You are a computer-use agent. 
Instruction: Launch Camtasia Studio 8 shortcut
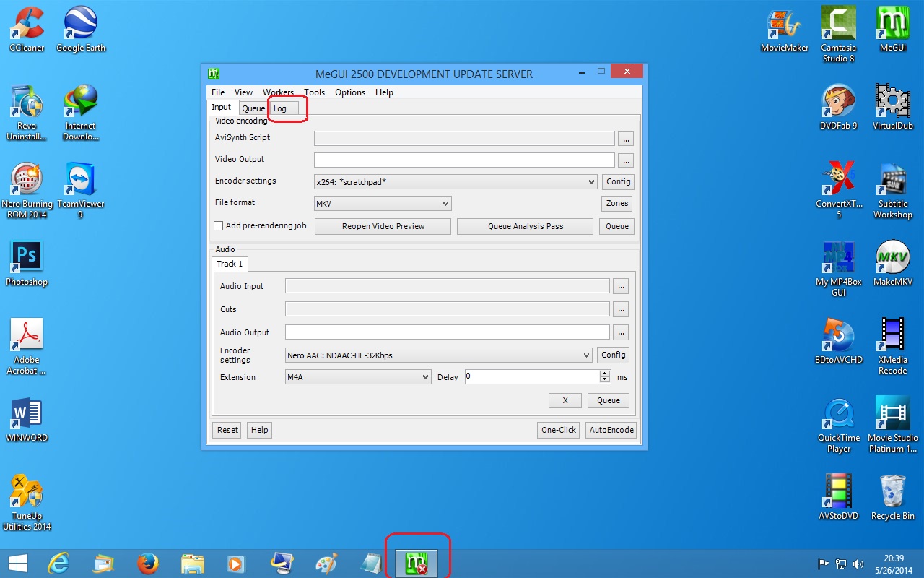pyautogui.click(x=838, y=25)
